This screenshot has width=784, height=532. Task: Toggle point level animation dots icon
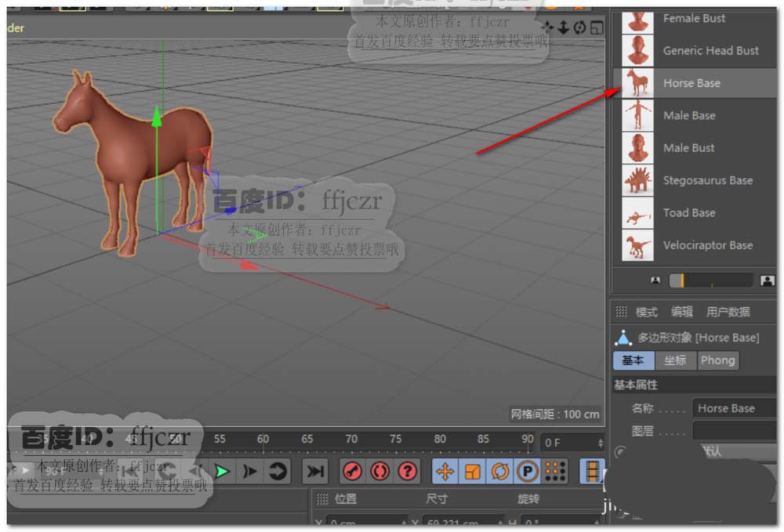pyautogui.click(x=554, y=471)
